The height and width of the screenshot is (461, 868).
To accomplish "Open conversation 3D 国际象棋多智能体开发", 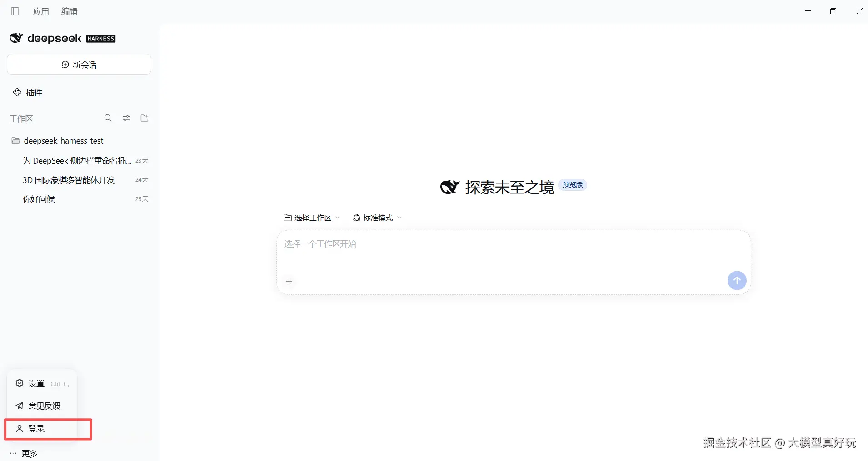I will [x=79, y=180].
